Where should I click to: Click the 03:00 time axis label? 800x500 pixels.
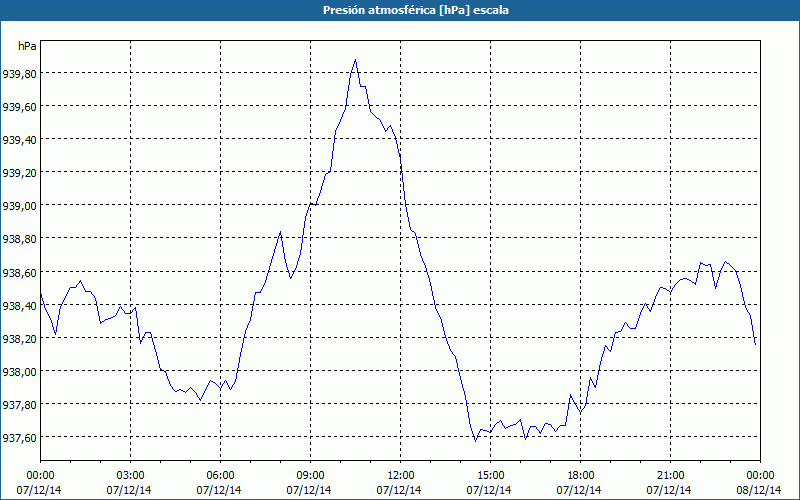(131, 476)
